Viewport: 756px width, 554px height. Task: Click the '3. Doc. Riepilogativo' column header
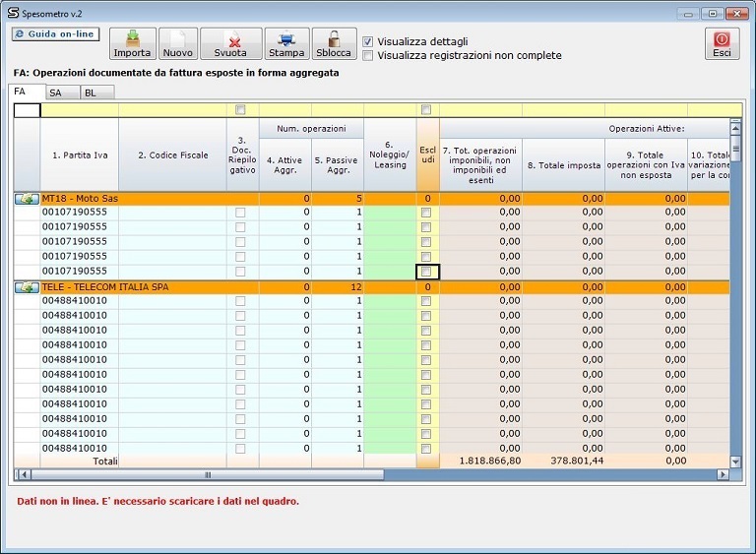click(x=242, y=155)
